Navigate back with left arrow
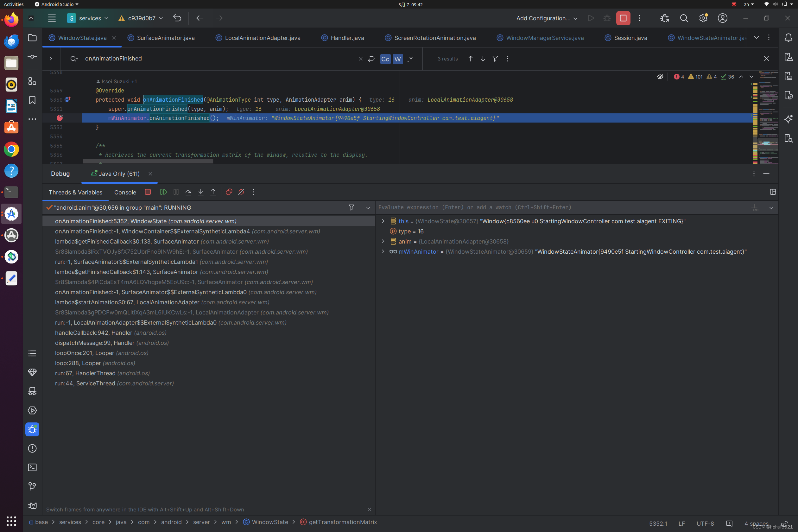 coord(200,18)
